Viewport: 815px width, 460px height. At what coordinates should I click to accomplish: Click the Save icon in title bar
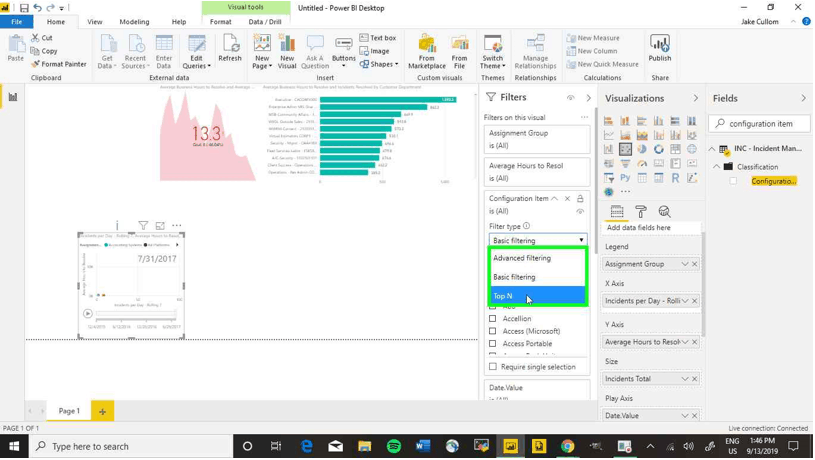click(24, 8)
